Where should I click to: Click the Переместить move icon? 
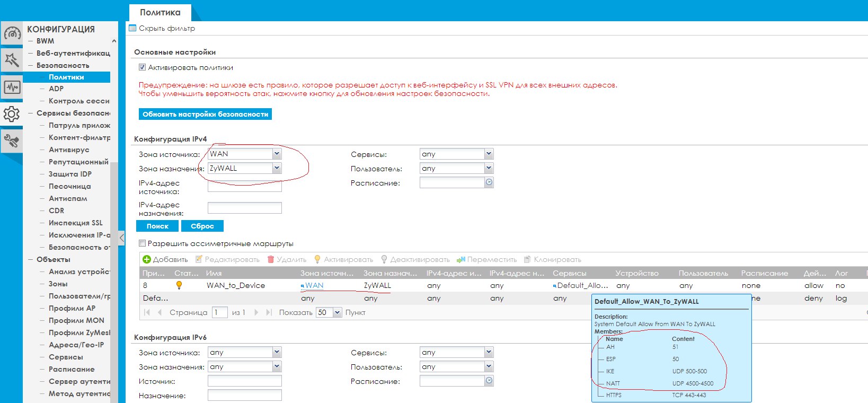pyautogui.click(x=460, y=259)
